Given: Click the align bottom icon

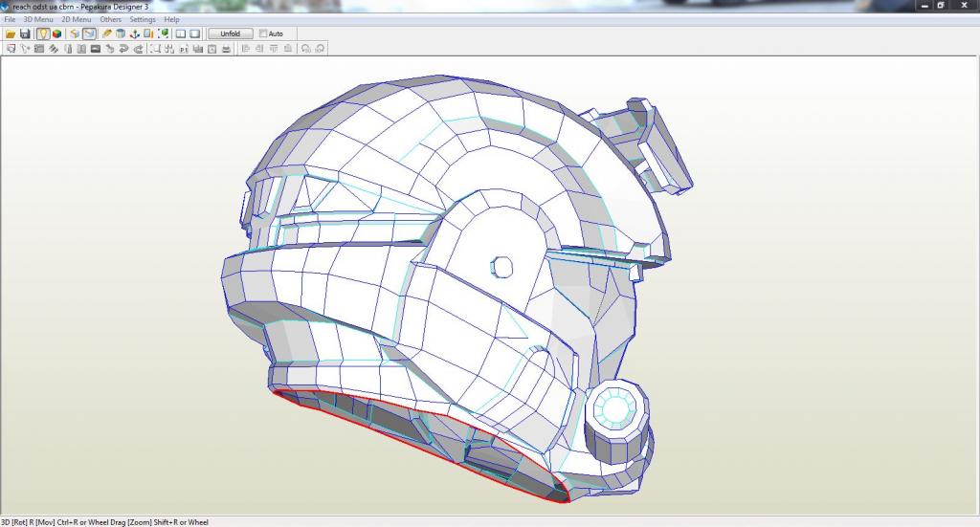Looking at the screenshot, I should 287,49.
